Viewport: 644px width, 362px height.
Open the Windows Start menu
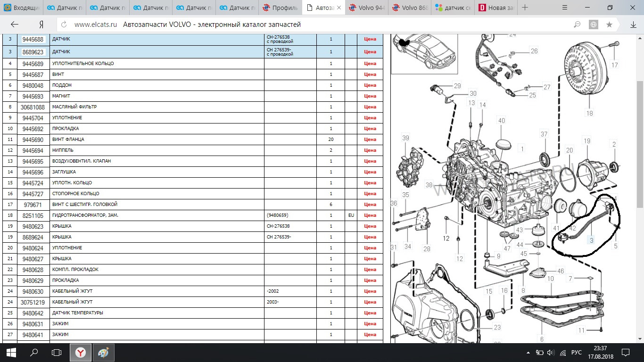(x=11, y=352)
